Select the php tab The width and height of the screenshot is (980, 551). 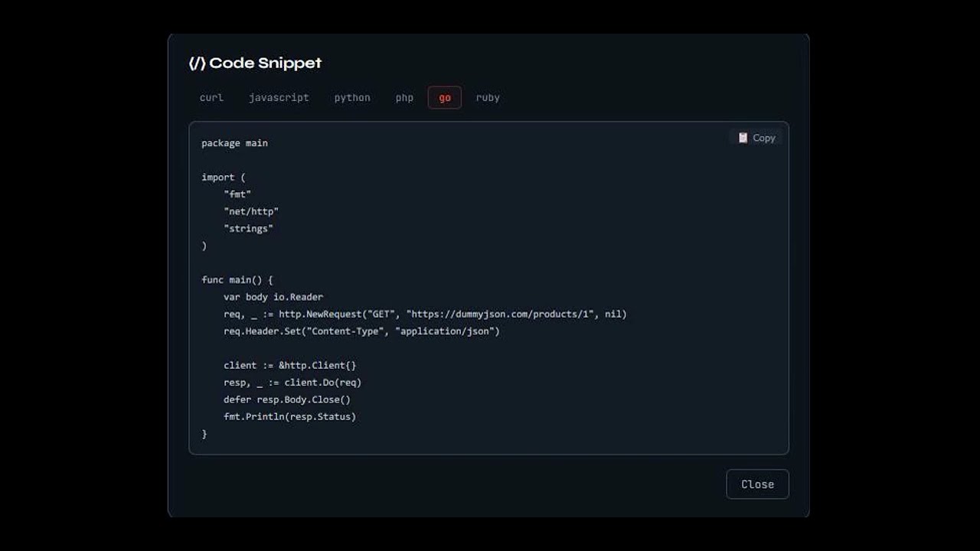[x=404, y=97]
